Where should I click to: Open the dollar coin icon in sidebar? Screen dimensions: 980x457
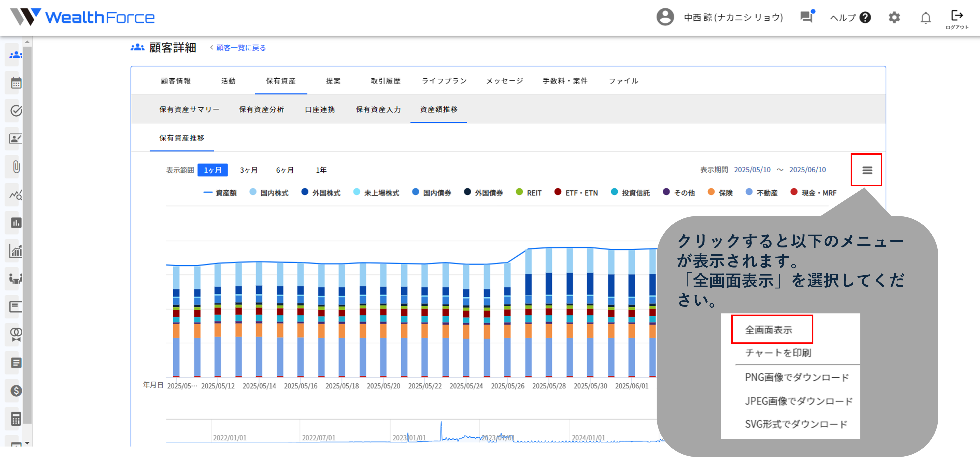point(16,391)
